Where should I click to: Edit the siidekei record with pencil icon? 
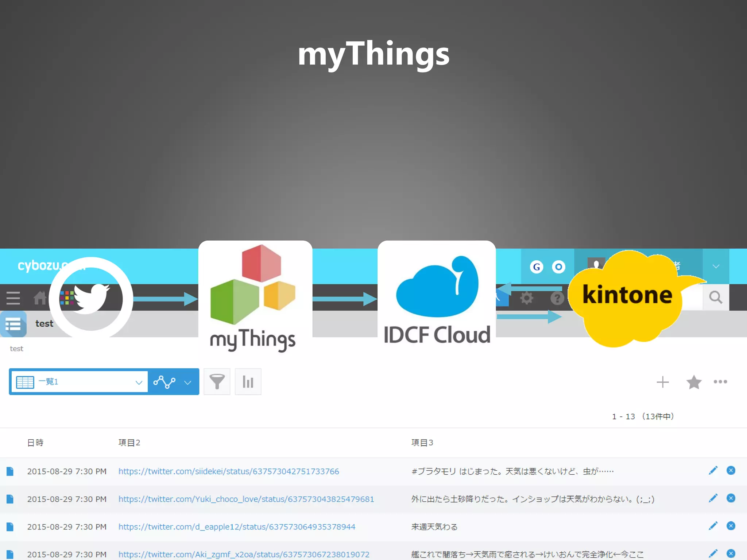(713, 470)
